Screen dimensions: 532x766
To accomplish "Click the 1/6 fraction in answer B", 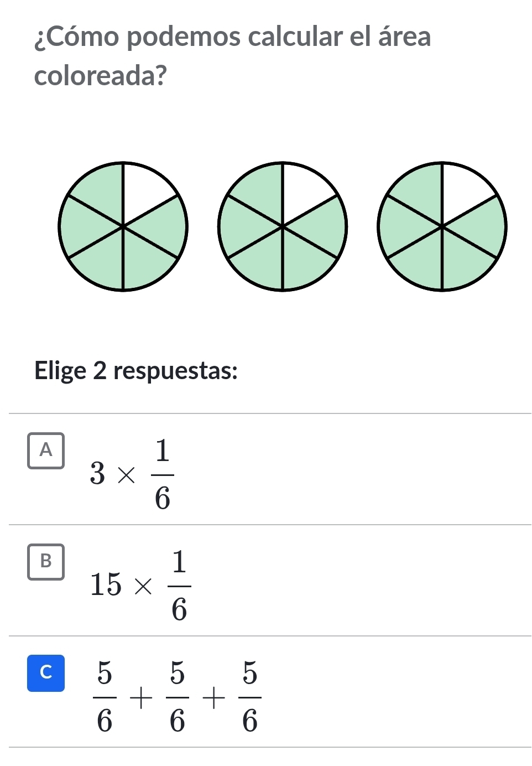I will coord(179,586).
